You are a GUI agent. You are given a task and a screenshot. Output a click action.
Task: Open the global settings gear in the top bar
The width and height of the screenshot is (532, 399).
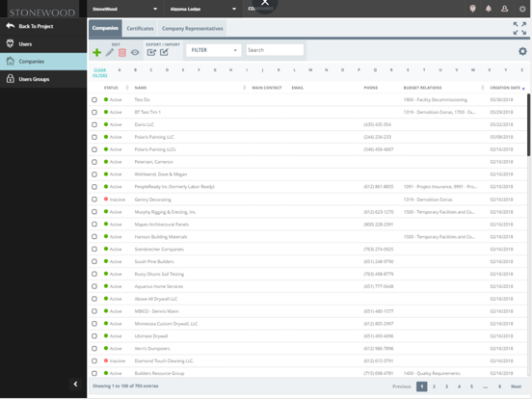point(522,10)
